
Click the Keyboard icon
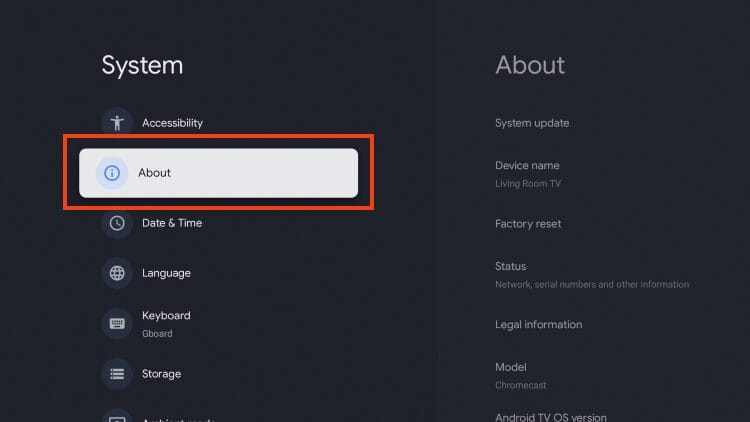[x=117, y=323]
